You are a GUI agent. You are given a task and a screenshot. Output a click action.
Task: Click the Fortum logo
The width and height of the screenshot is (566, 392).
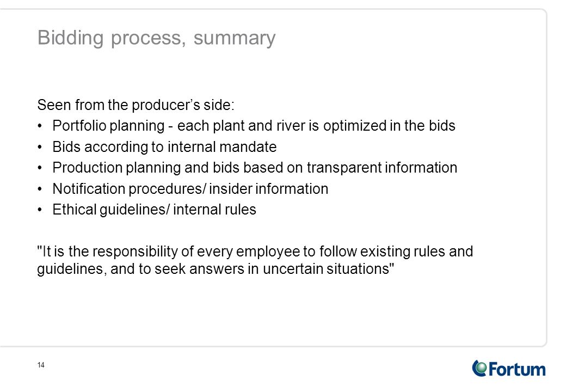coord(509,369)
